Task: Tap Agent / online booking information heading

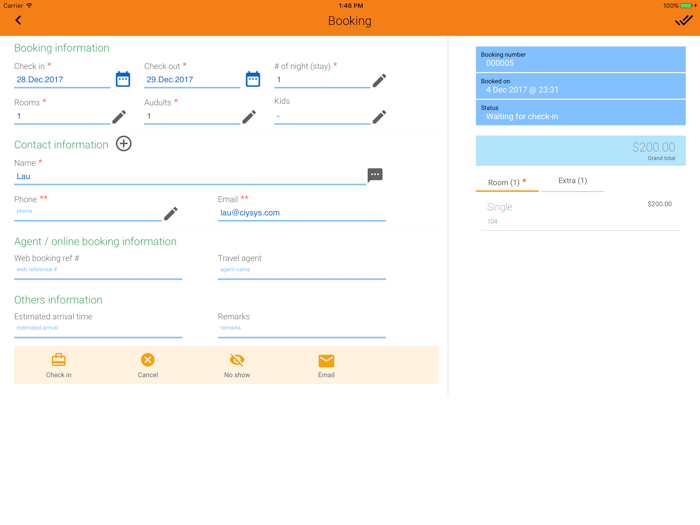Action: [x=95, y=242]
